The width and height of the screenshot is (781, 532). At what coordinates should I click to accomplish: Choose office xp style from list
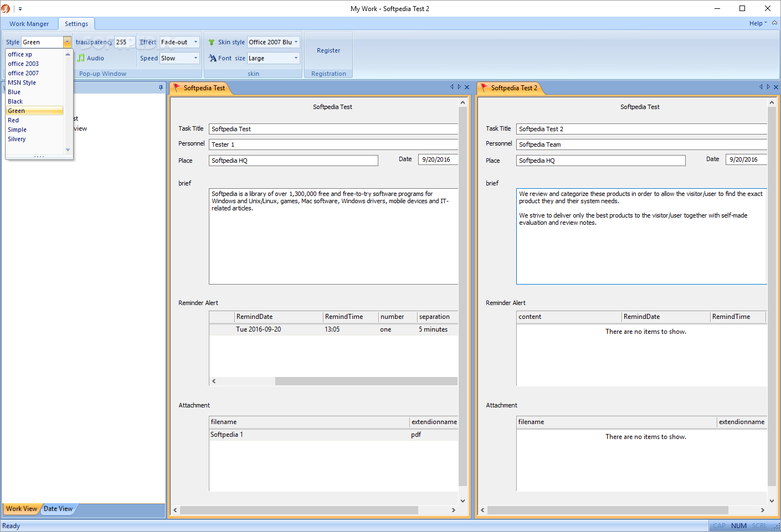(35, 54)
